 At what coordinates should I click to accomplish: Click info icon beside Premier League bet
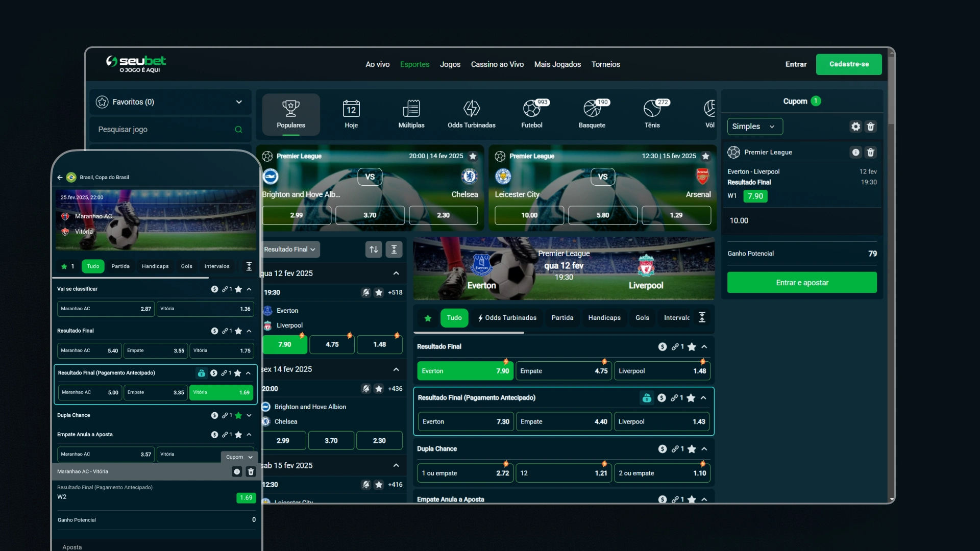coord(855,152)
